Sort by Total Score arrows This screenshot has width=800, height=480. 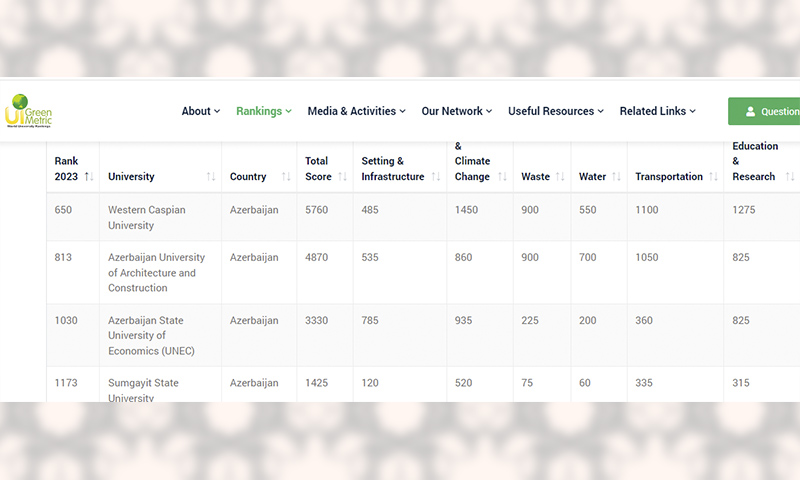(x=342, y=176)
